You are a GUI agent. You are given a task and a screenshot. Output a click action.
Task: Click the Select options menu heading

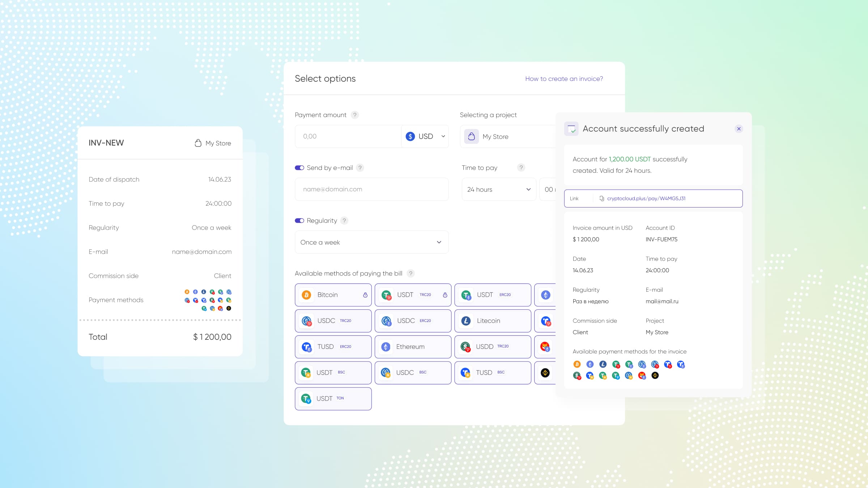325,78
